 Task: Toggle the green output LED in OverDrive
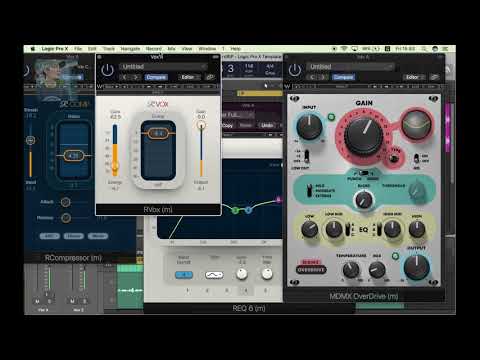tap(395, 256)
